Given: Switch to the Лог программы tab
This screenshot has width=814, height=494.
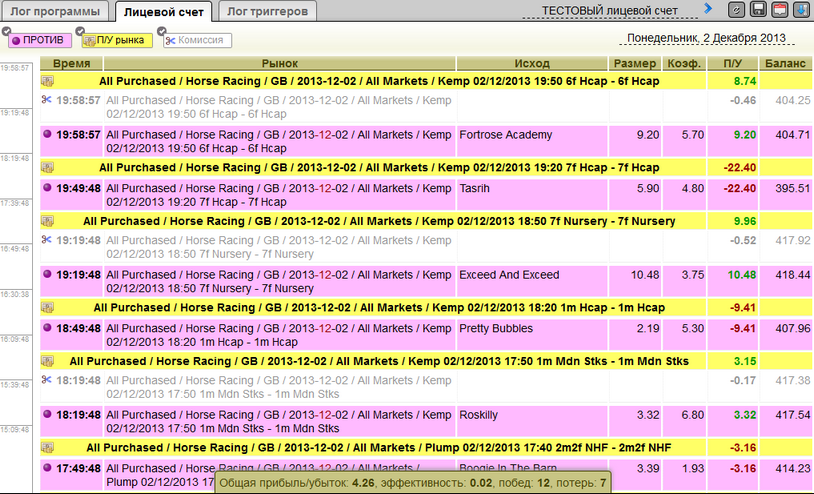Looking at the screenshot, I should point(55,11).
